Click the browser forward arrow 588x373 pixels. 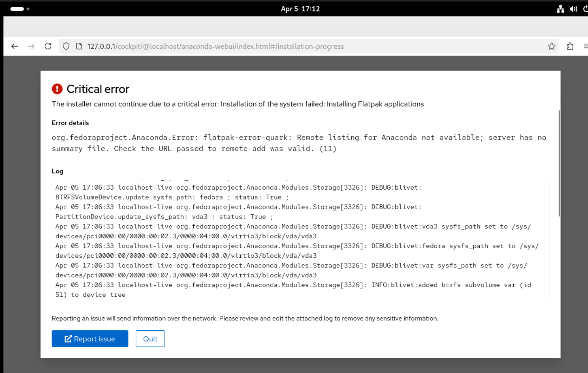tap(31, 46)
